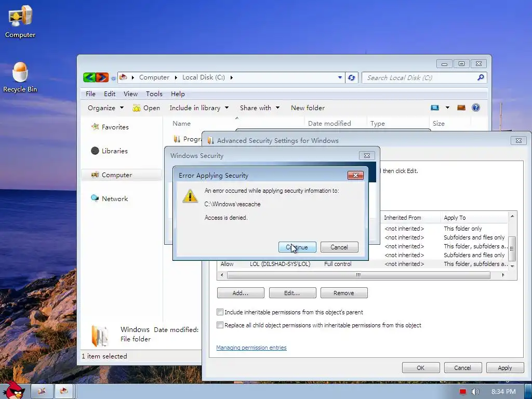Open the volume speaker tray icon

point(475,392)
